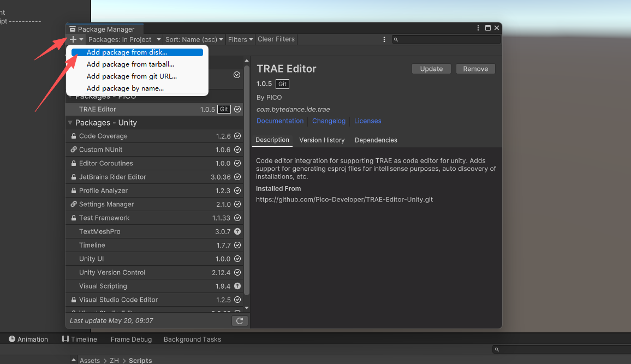Select the TextMeshPro package

click(x=154, y=231)
